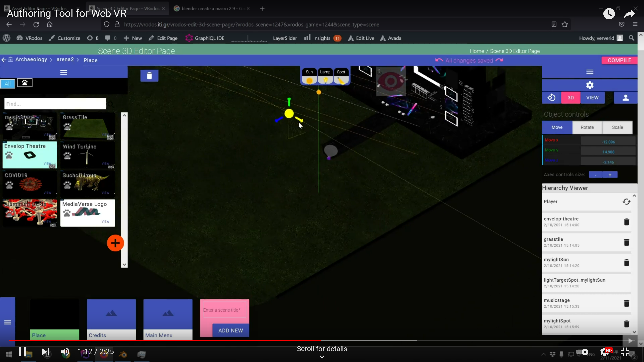Image resolution: width=644 pixels, height=362 pixels.
Task: Open the scene settings gear icon
Action: 590,85
